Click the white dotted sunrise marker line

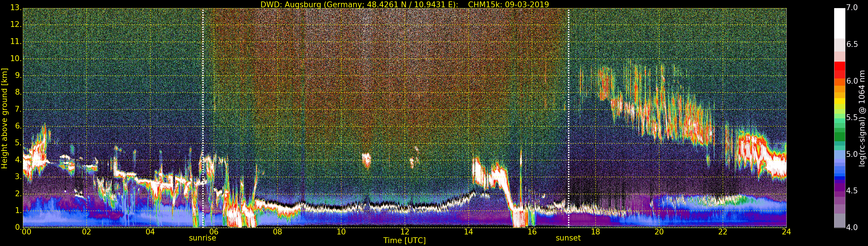click(x=203, y=118)
